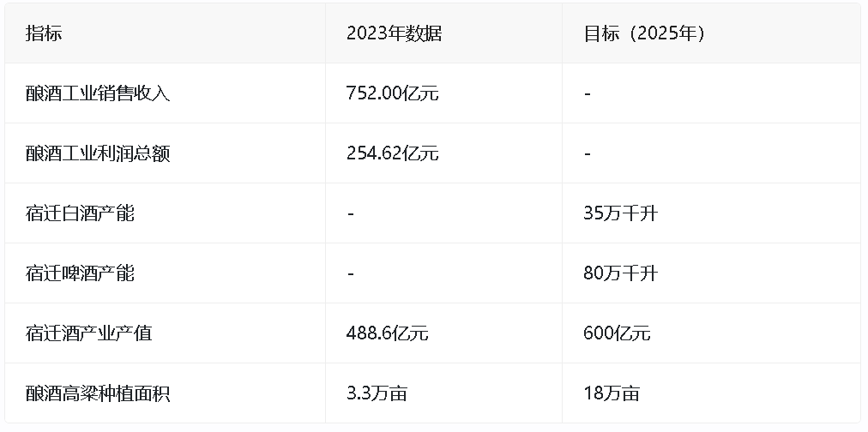The width and height of the screenshot is (868, 432).
Task: Click the 80万千升 target cell
Action: pos(619,273)
